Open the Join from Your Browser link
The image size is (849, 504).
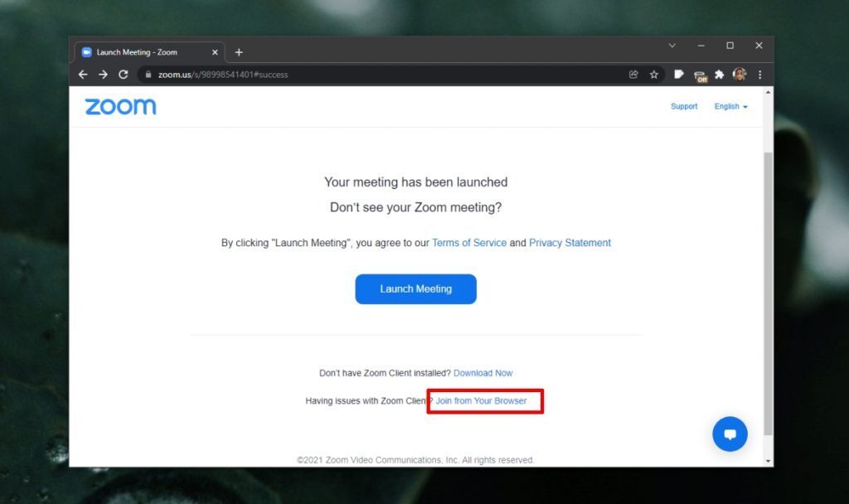point(482,400)
